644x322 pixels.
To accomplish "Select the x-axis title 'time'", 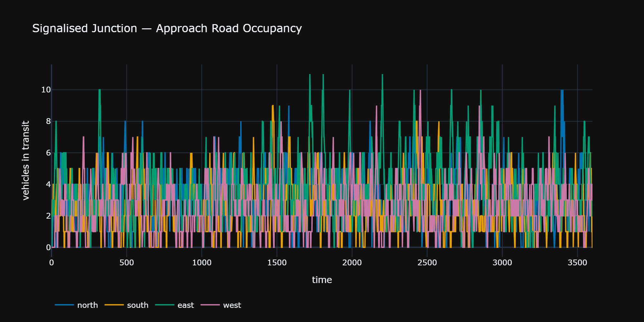I will point(322,280).
